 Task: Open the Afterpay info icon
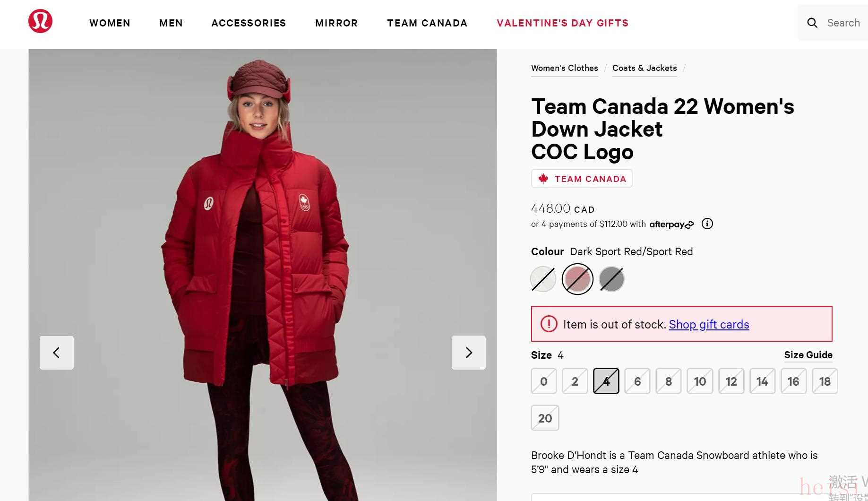point(707,224)
